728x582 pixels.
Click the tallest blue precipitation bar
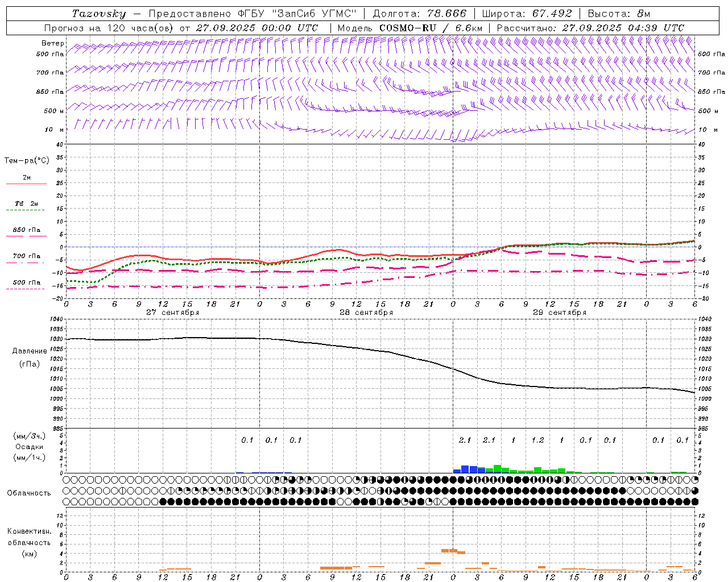tap(465, 469)
